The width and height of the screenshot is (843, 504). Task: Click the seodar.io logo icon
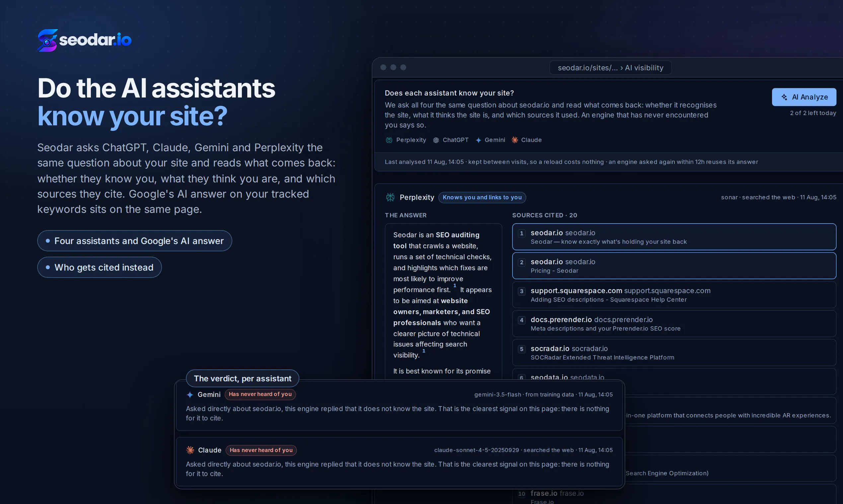point(47,40)
